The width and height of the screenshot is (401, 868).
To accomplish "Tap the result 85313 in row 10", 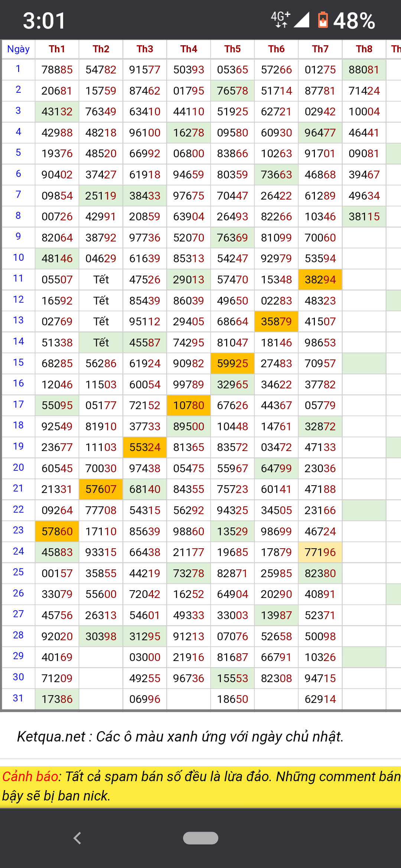I will (x=189, y=259).
